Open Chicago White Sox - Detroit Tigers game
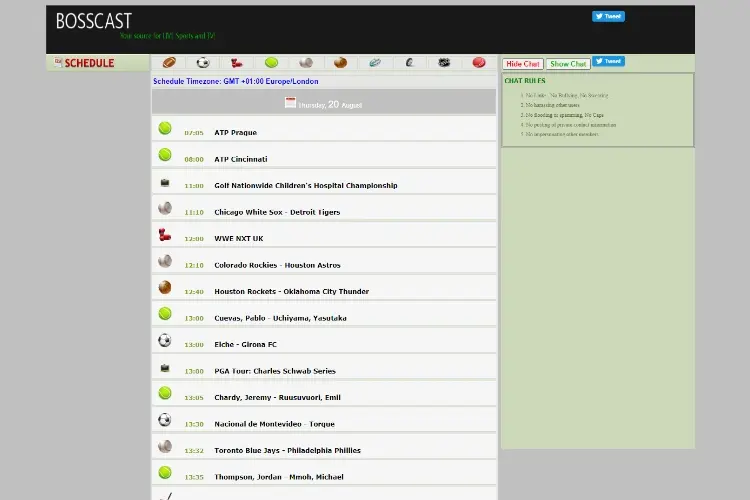The width and height of the screenshot is (750, 500). (277, 212)
